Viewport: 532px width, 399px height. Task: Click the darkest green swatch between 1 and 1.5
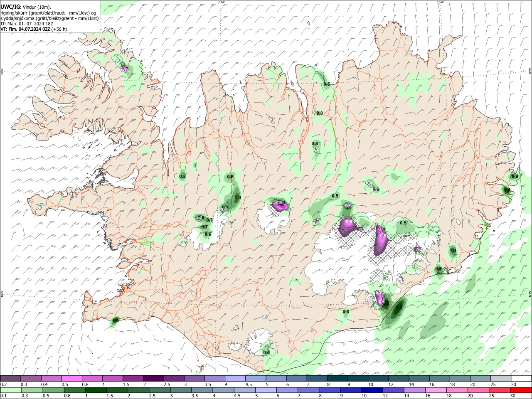pyautogui.click(x=96, y=390)
